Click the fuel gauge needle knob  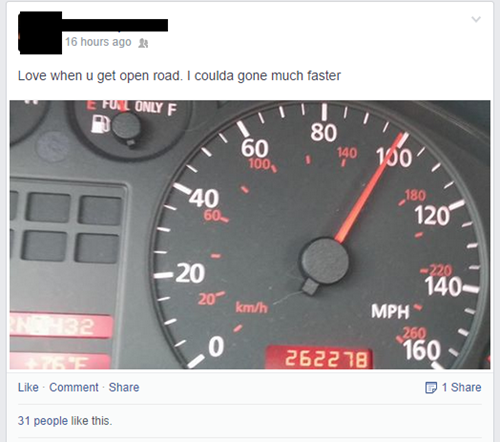coord(126,127)
